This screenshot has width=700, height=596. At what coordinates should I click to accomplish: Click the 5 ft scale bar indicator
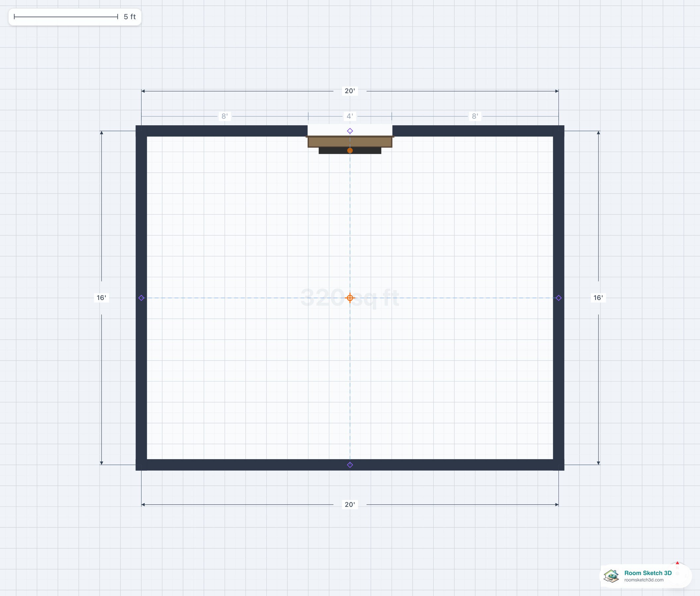(x=75, y=17)
